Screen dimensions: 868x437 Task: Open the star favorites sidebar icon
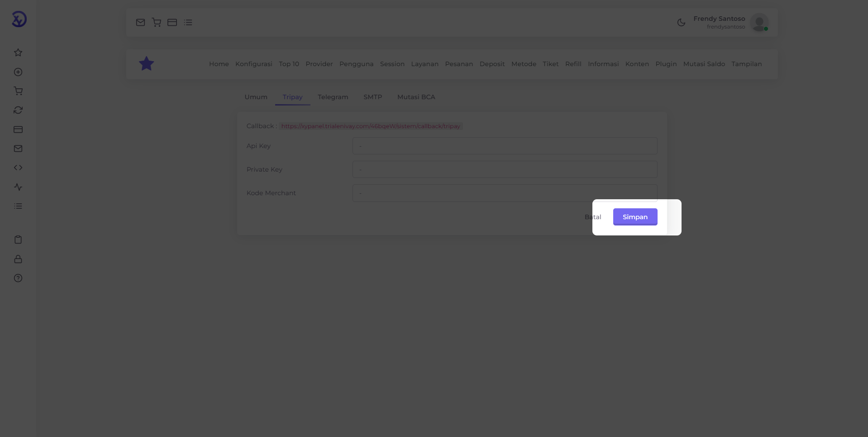pos(18,53)
